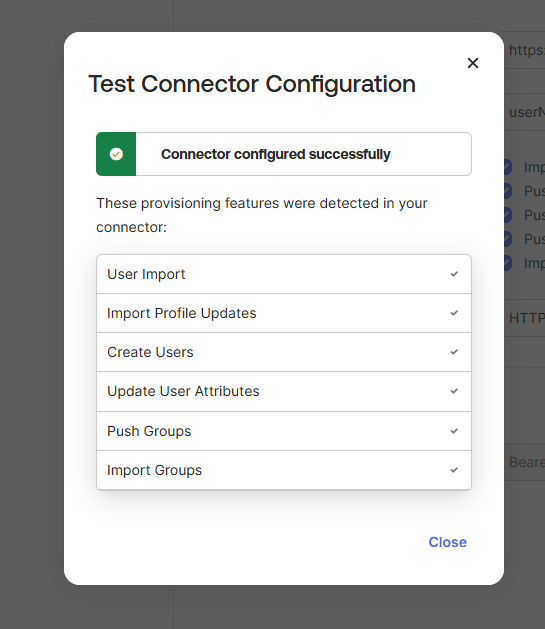Image resolution: width=545 pixels, height=629 pixels.
Task: Click the checkmark beside Push Groups
Action: (x=454, y=431)
